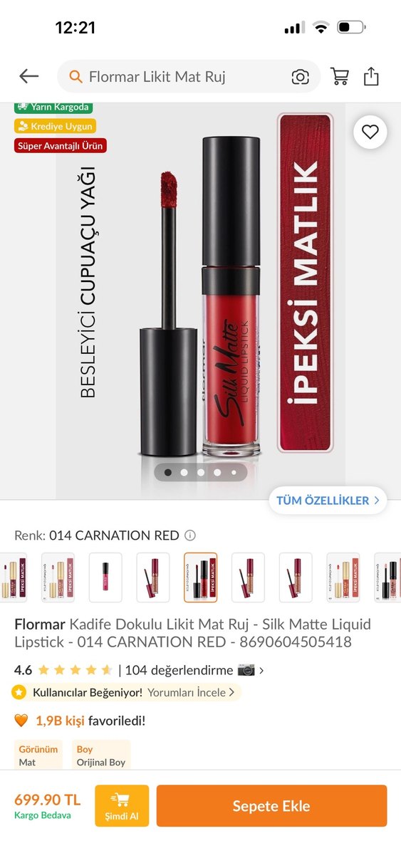401x868 pixels.
Task: Open the shopping cart icon
Action: (340, 76)
